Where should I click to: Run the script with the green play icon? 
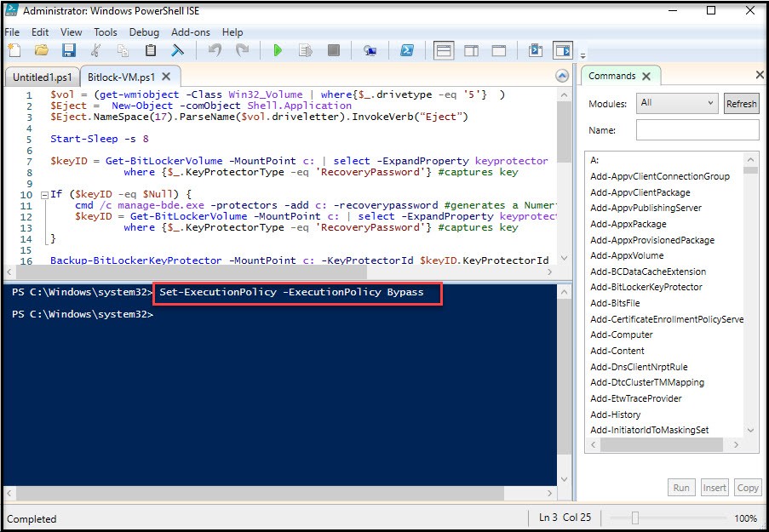(278, 50)
